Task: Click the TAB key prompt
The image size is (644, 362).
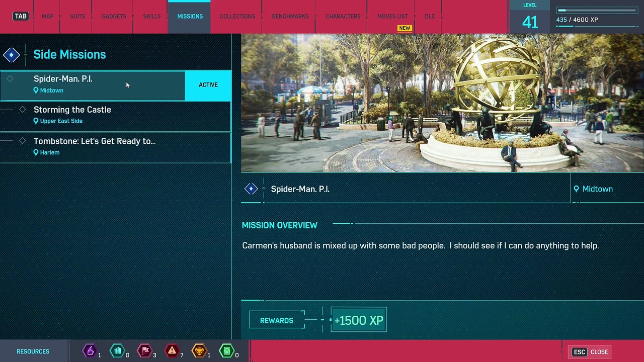Action: point(21,16)
